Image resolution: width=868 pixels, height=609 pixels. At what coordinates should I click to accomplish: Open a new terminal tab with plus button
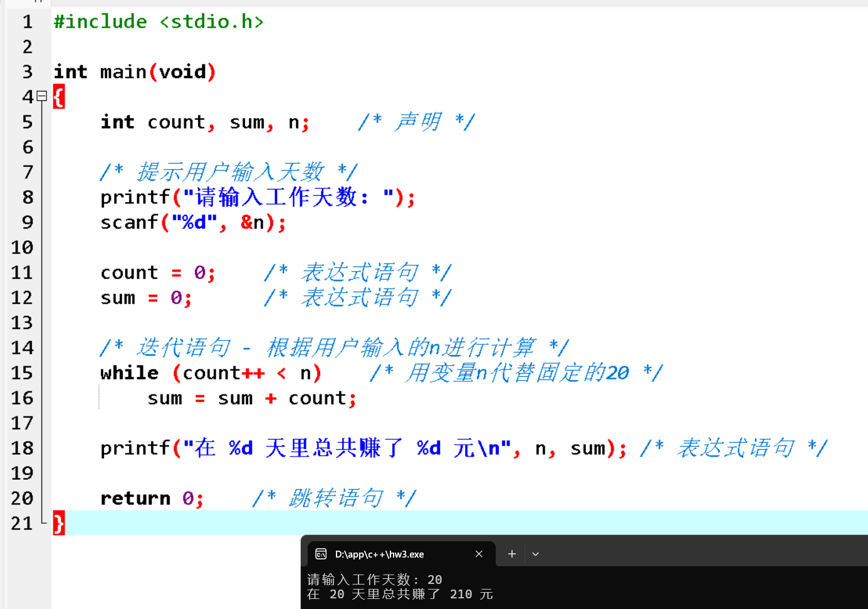tap(512, 554)
